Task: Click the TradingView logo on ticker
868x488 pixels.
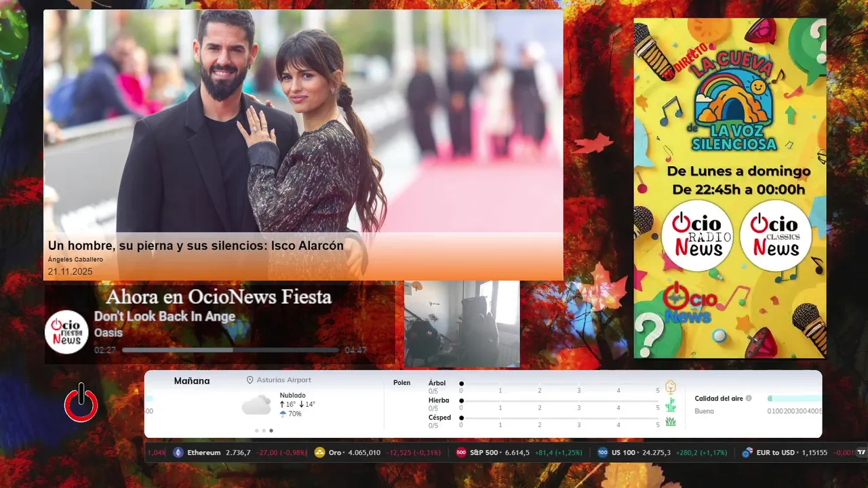Action: click(861, 453)
